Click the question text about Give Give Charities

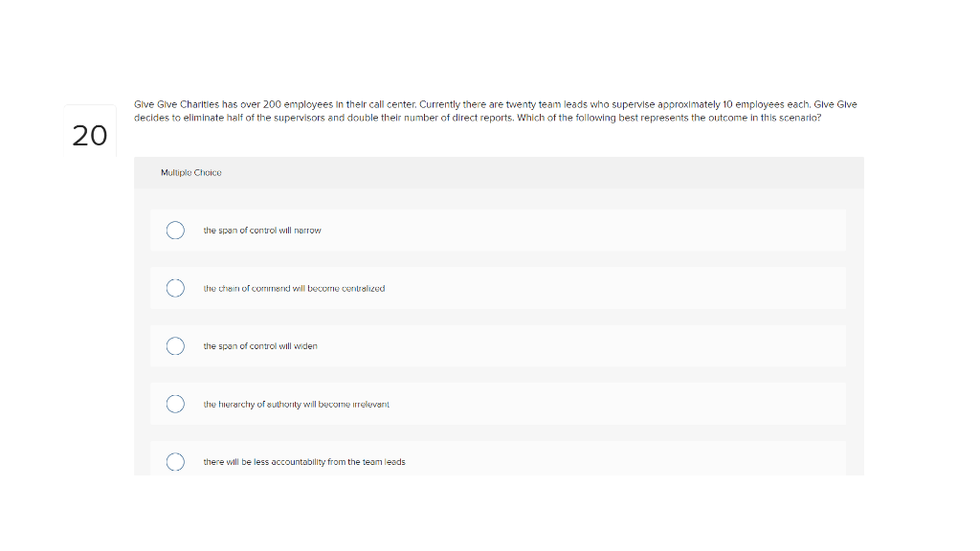click(495, 111)
